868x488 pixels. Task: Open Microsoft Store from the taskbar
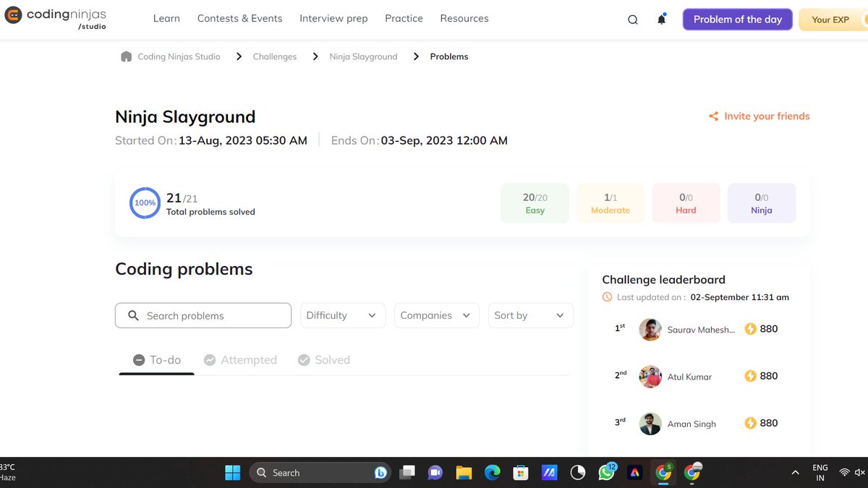pyautogui.click(x=520, y=473)
